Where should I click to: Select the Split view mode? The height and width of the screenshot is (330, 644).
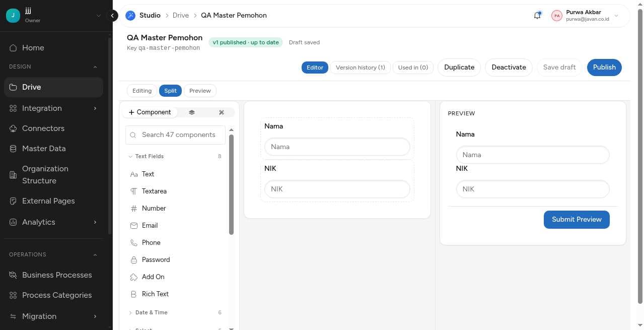pyautogui.click(x=170, y=91)
